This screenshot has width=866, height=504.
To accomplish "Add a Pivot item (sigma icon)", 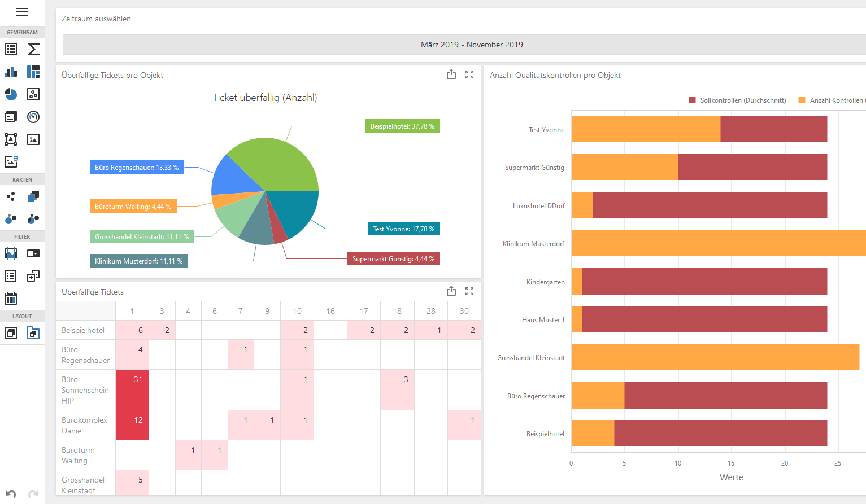I will [33, 49].
